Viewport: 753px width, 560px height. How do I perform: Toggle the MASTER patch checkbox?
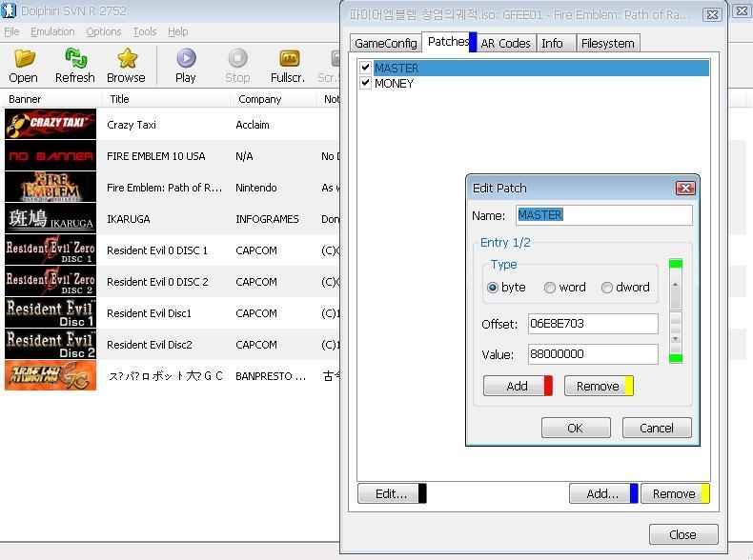coord(365,68)
